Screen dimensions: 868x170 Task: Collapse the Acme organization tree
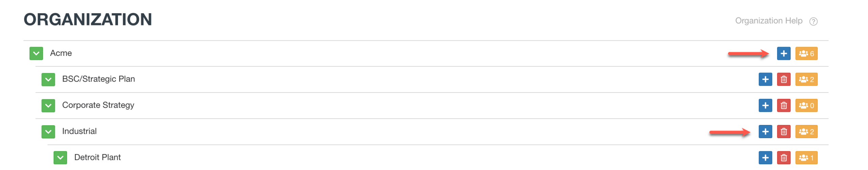click(x=36, y=54)
